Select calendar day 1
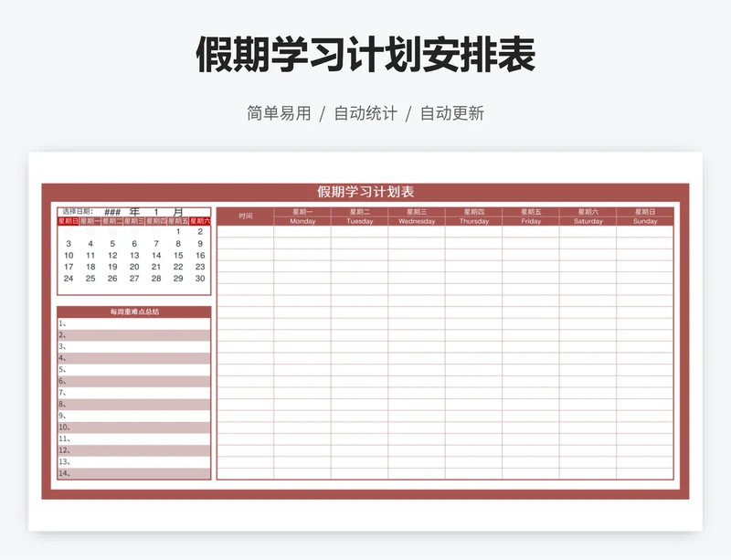Image resolution: width=731 pixels, height=560 pixels. pyautogui.click(x=178, y=232)
